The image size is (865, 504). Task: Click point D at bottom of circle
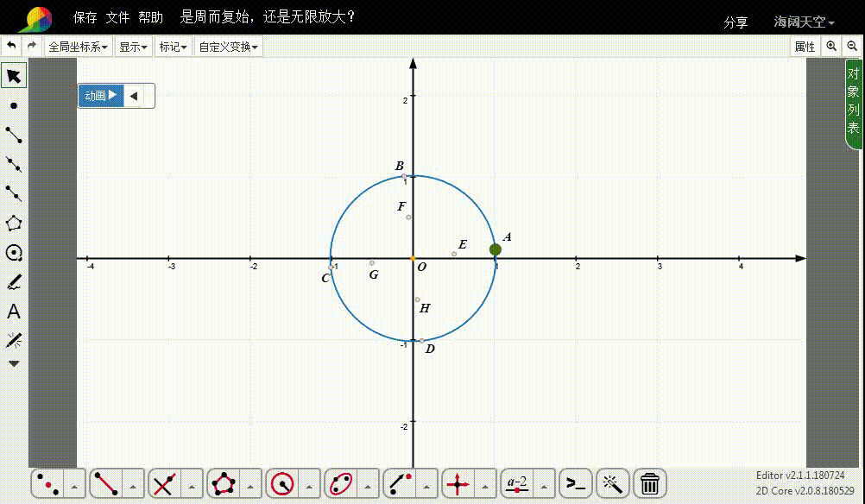click(x=422, y=341)
